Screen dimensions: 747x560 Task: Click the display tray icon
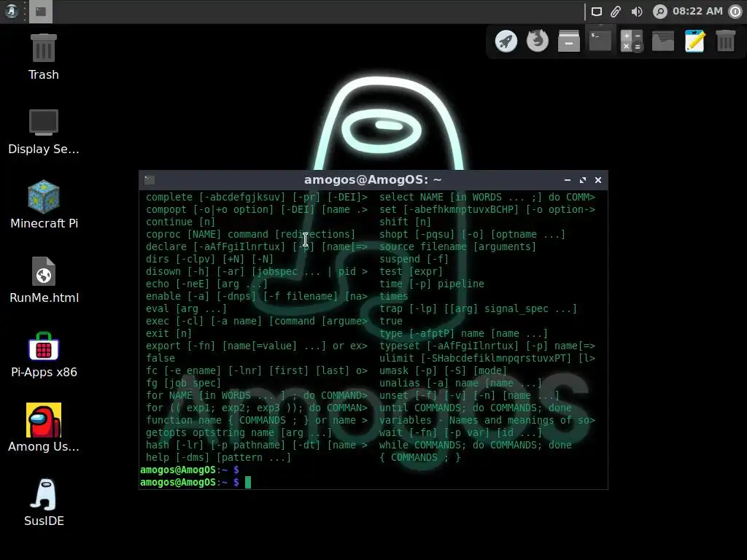pos(597,12)
